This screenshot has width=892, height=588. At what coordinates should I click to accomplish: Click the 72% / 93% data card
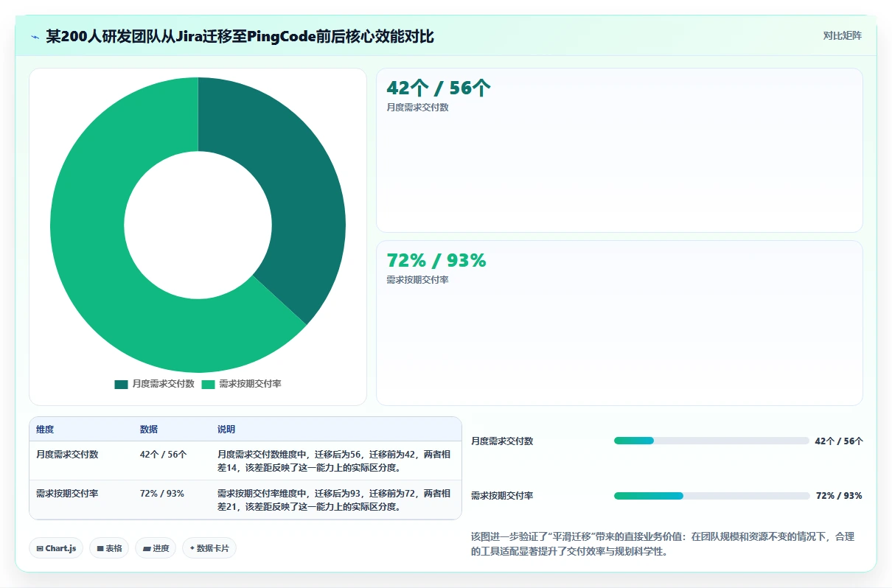619,323
